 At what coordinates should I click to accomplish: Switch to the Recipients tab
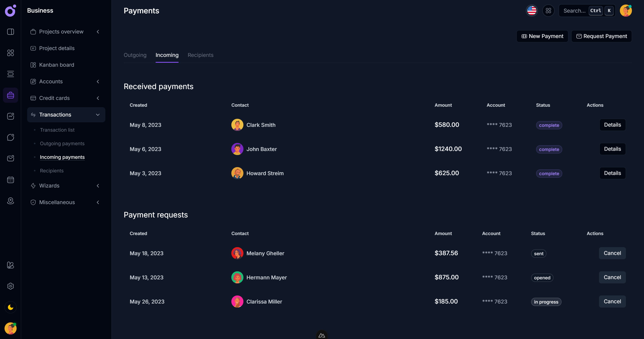click(x=200, y=55)
